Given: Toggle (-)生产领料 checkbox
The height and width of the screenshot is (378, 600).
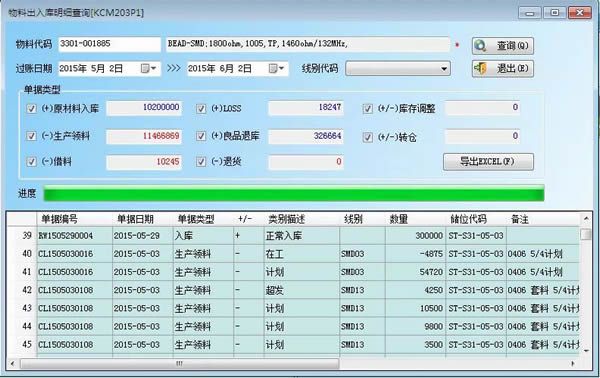Looking at the screenshot, I should click(x=31, y=136).
